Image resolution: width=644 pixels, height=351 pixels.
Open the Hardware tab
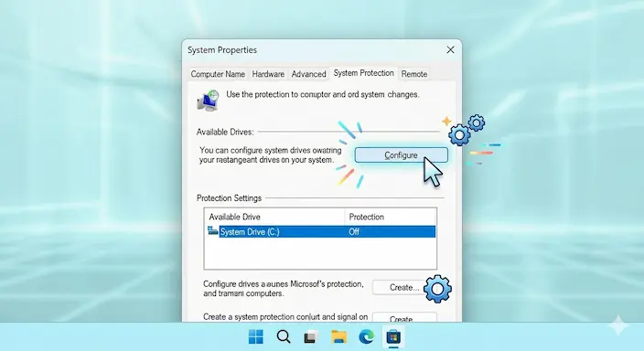tap(268, 74)
